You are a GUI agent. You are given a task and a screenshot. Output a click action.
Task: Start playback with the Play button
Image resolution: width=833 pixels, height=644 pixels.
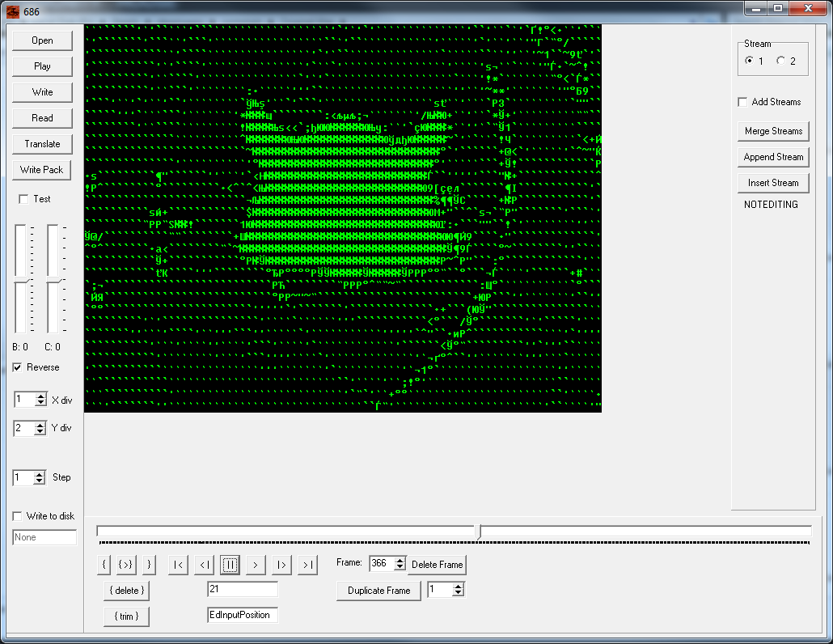[42, 66]
